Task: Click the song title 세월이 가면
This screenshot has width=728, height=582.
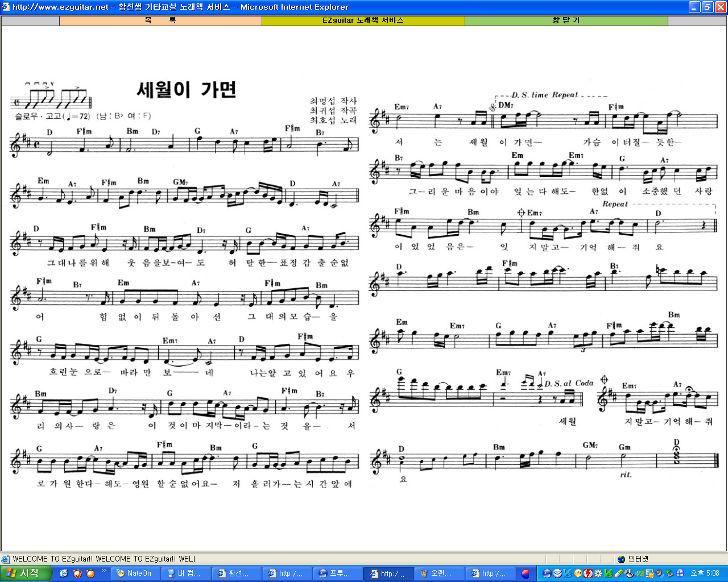Action: click(x=187, y=90)
